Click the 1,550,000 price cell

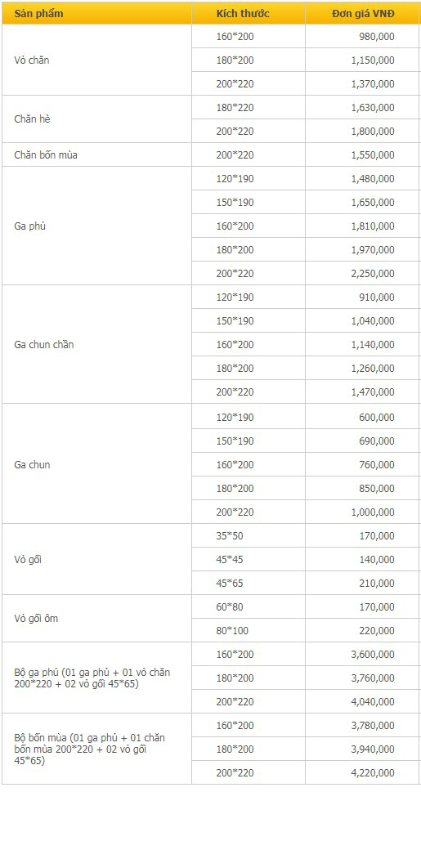click(362, 155)
